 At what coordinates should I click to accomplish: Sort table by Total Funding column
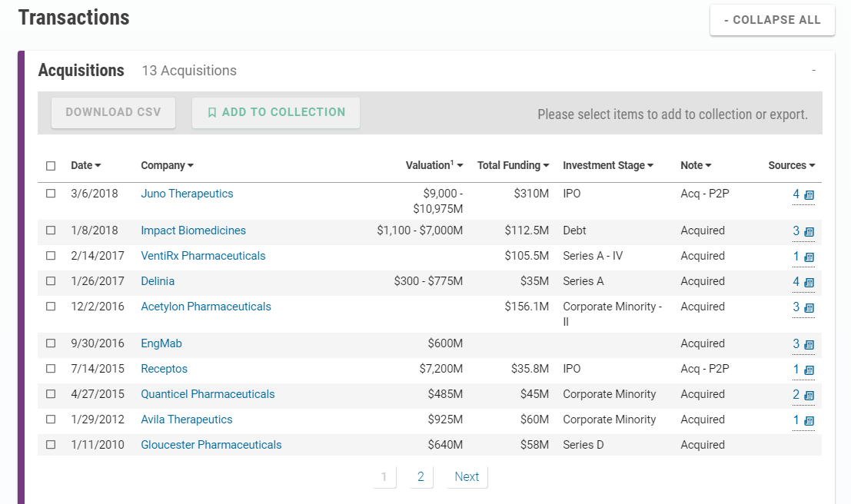coord(513,165)
